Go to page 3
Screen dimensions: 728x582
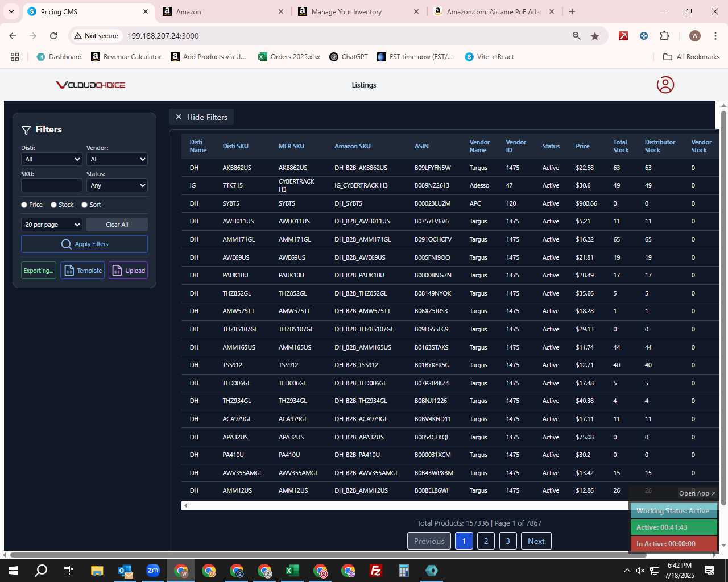pyautogui.click(x=508, y=541)
